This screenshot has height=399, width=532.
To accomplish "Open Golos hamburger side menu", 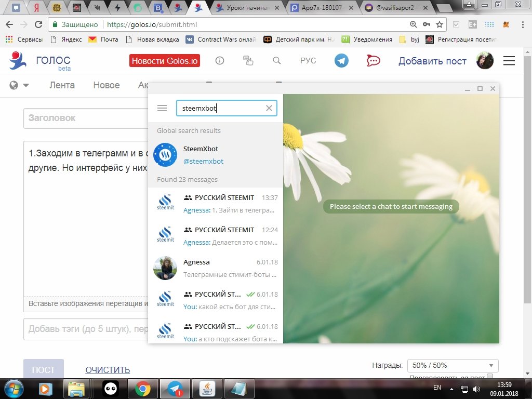I will (509, 61).
